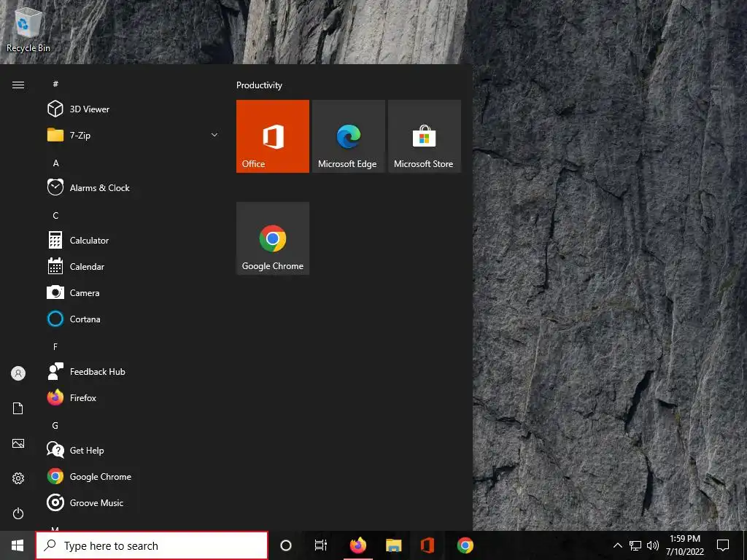Expand the Start menu hamburger button
747x560 pixels.
pos(18,85)
